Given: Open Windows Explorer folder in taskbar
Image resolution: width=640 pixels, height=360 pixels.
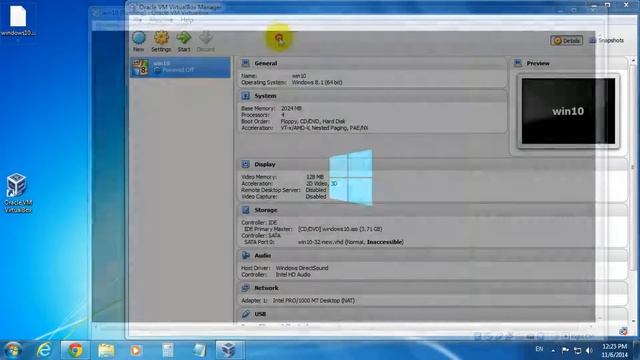Looking at the screenshot, I should pyautogui.click(x=106, y=350).
